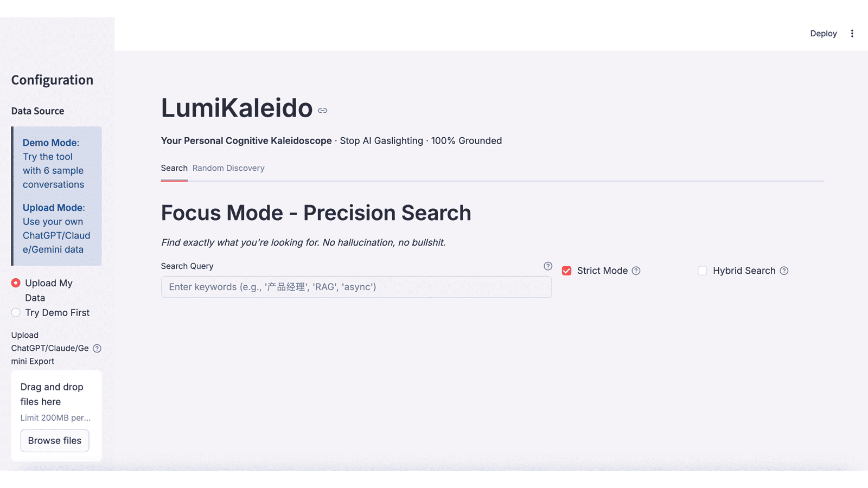Click the help icon next to Strict Mode

pyautogui.click(x=635, y=271)
